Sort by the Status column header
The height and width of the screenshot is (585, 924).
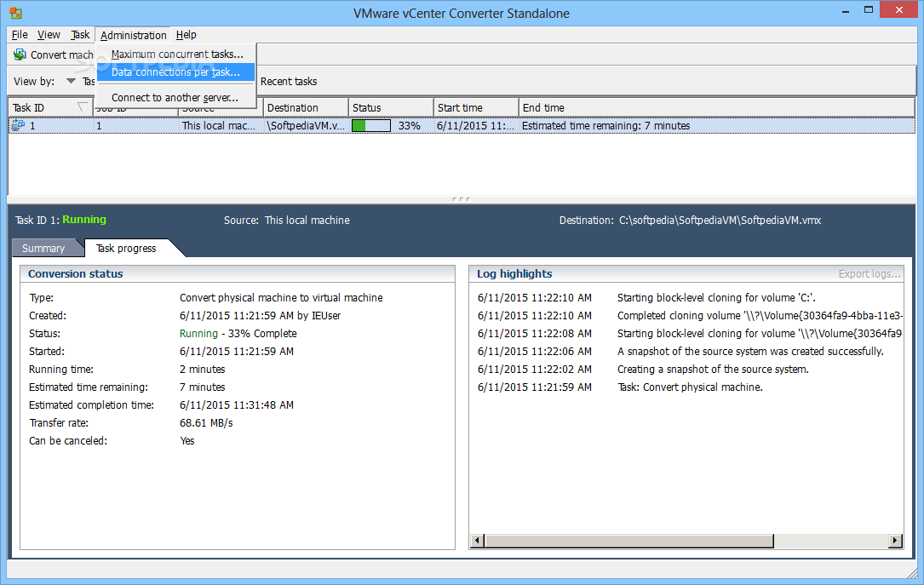(x=391, y=108)
